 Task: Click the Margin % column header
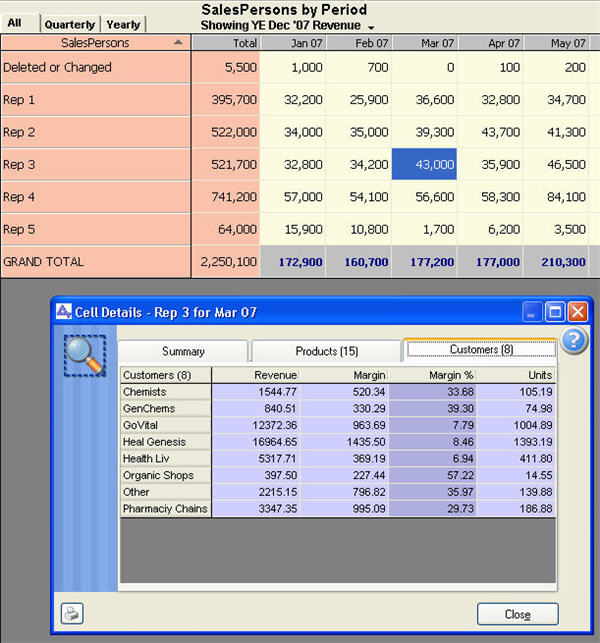(x=432, y=375)
